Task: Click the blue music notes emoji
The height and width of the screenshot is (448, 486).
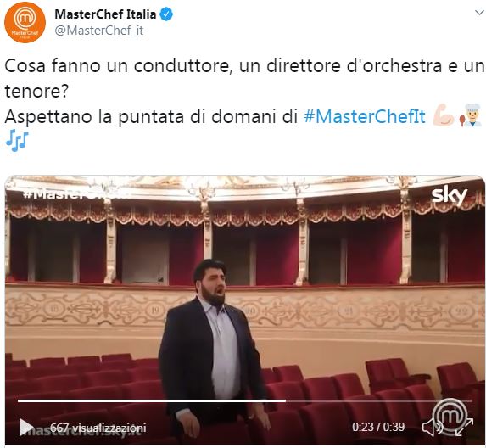Action: pyautogui.click(x=17, y=141)
